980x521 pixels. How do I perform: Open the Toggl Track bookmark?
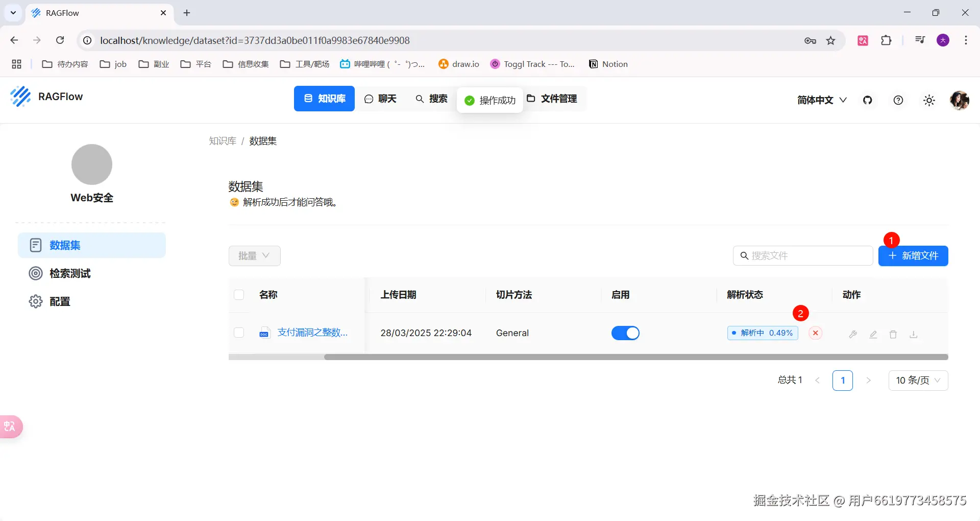click(x=532, y=64)
